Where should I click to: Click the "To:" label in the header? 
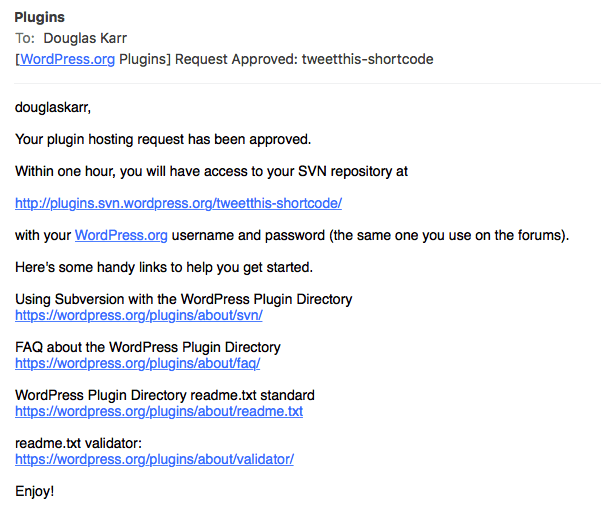click(x=25, y=38)
